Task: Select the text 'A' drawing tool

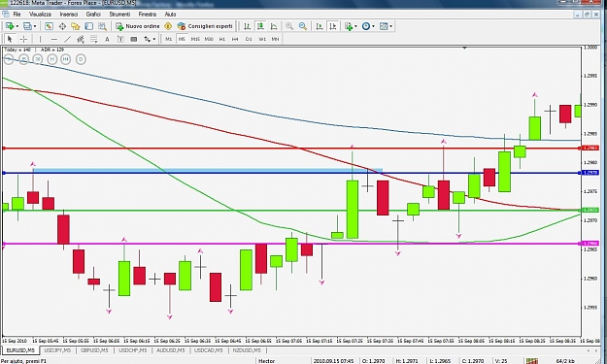Action: pos(107,39)
